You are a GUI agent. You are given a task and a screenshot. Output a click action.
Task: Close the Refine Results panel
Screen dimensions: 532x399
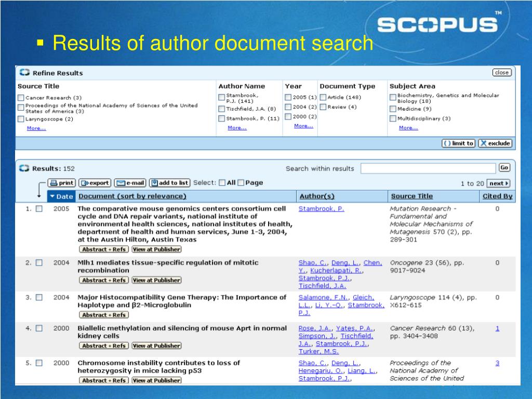point(502,72)
